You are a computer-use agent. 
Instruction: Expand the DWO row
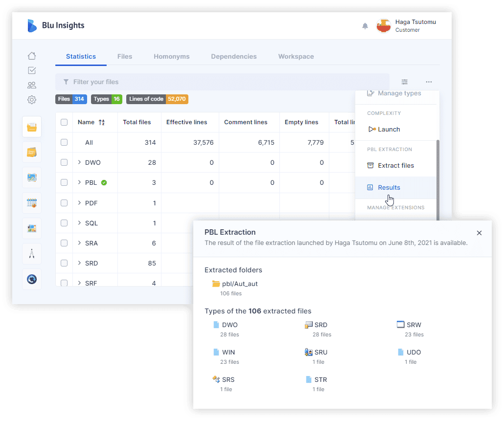[79, 162]
